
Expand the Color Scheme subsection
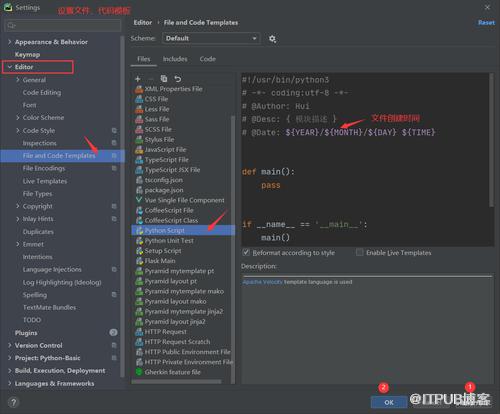18,117
